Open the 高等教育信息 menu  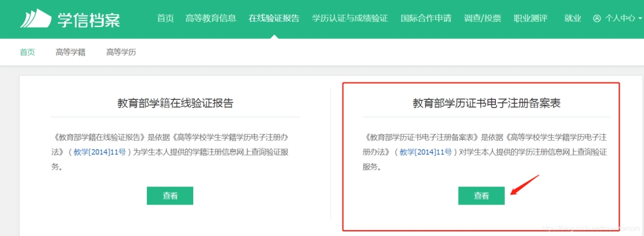[211, 18]
